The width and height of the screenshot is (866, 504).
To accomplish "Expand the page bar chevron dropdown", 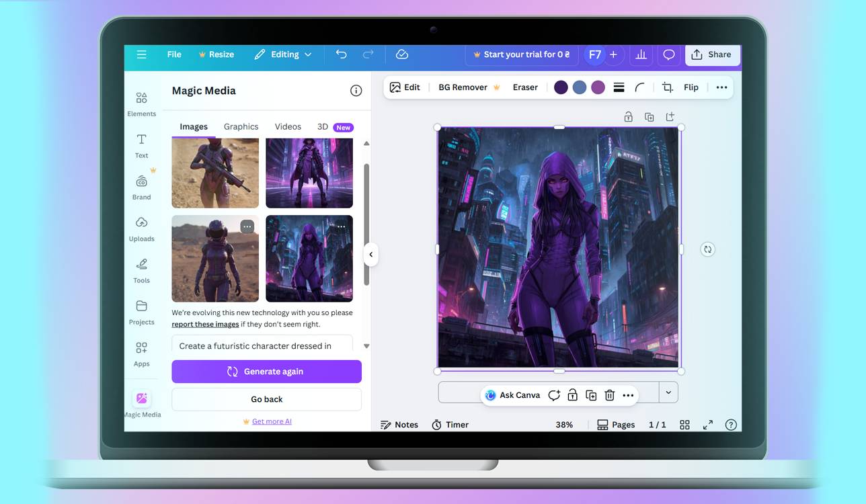I will pos(668,392).
